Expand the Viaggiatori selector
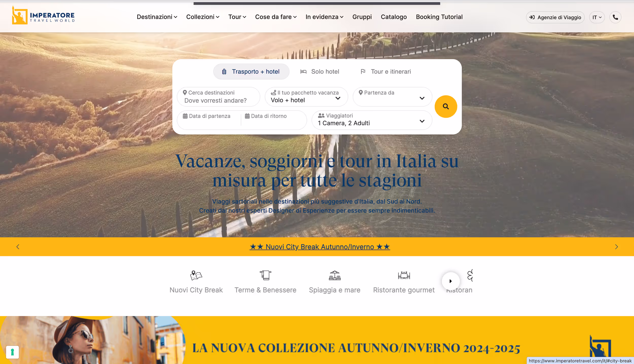 click(372, 120)
